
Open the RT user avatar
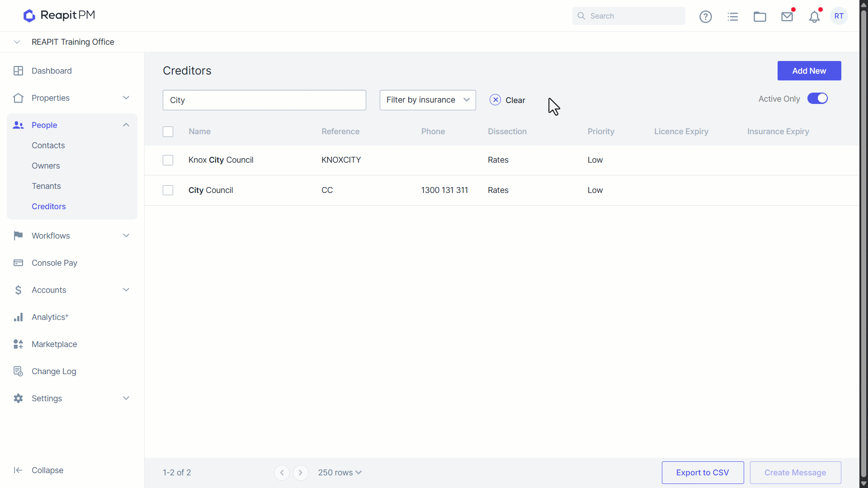point(839,16)
